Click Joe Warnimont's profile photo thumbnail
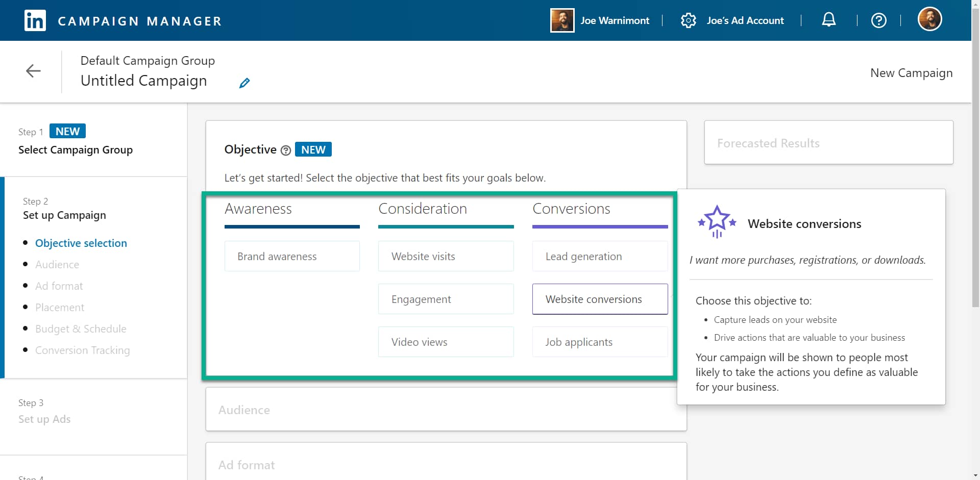This screenshot has height=480, width=980. [x=562, y=20]
